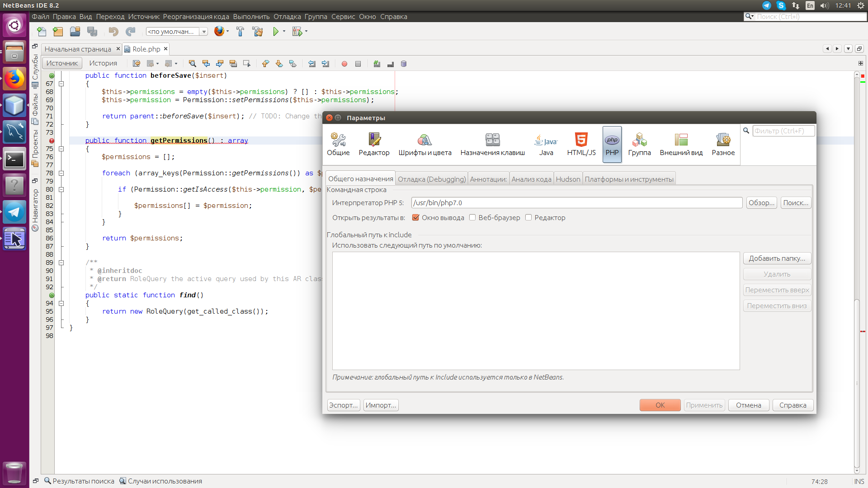
Task: Open the HTML/JS options category
Action: click(x=581, y=145)
